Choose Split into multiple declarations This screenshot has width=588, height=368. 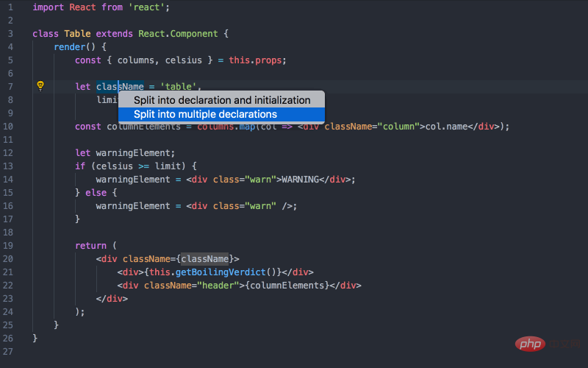tap(222, 115)
